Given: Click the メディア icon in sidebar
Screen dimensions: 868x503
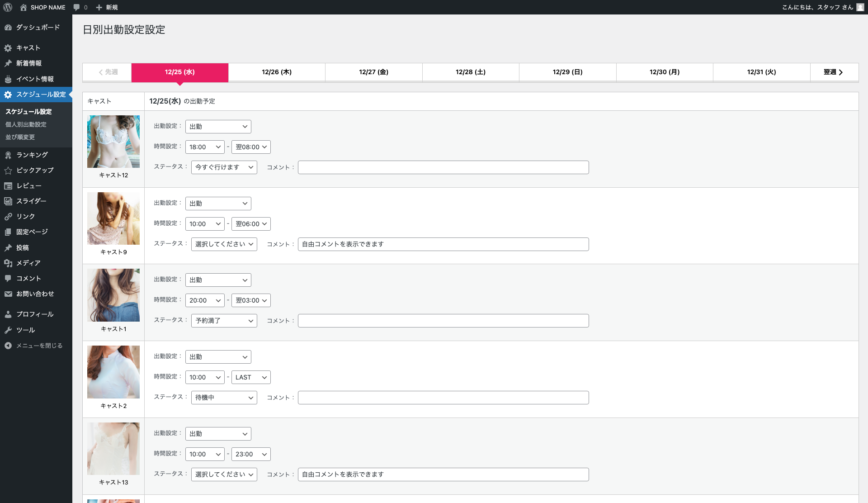Looking at the screenshot, I should (8, 263).
